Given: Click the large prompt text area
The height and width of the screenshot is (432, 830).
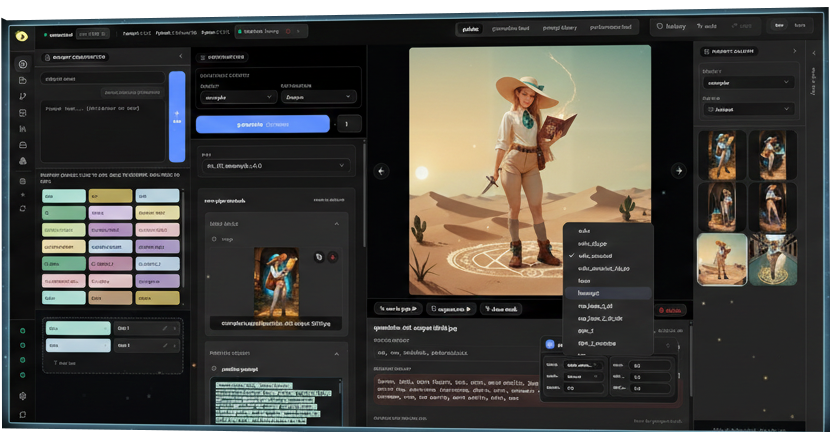Looking at the screenshot, I should pos(103,132).
